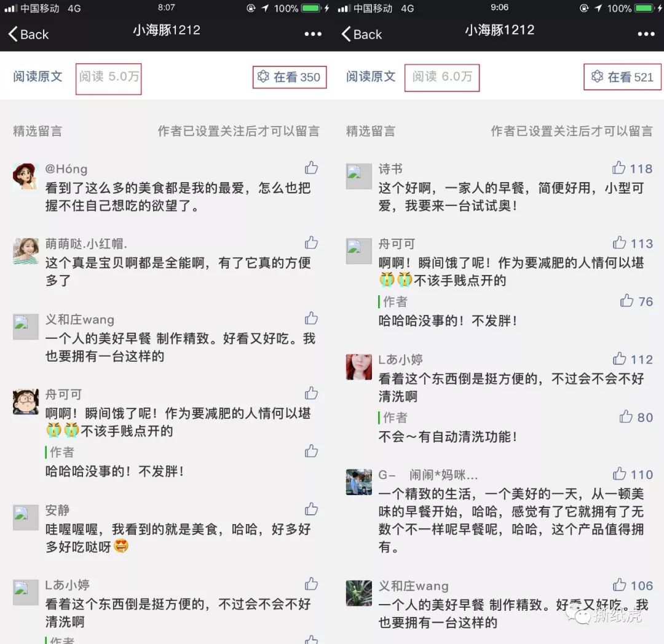Screen dimensions: 664x644
Task: Like 萌萌哒.小红帽's comment via its thumbs-up icon
Action: pos(311,243)
